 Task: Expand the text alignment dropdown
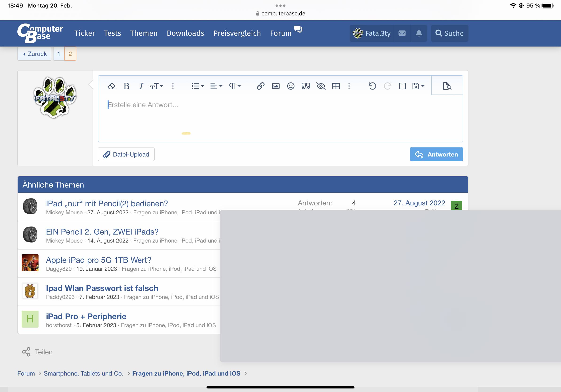[216, 86]
